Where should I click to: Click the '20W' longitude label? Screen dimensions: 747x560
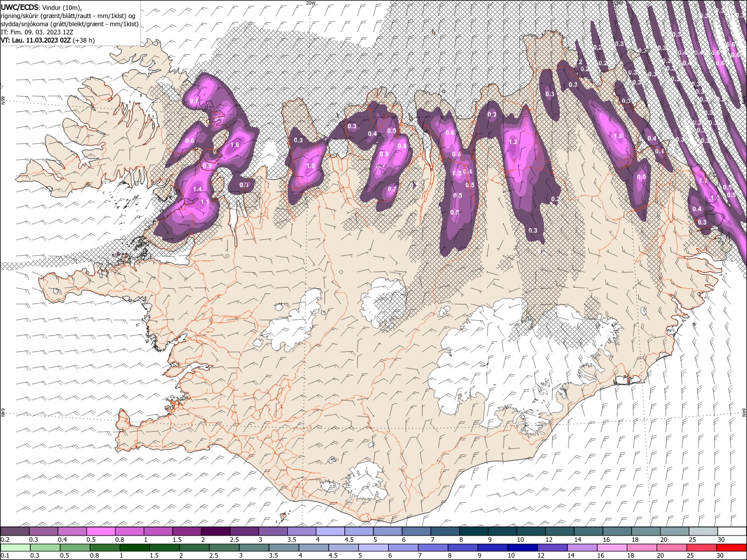310,3
